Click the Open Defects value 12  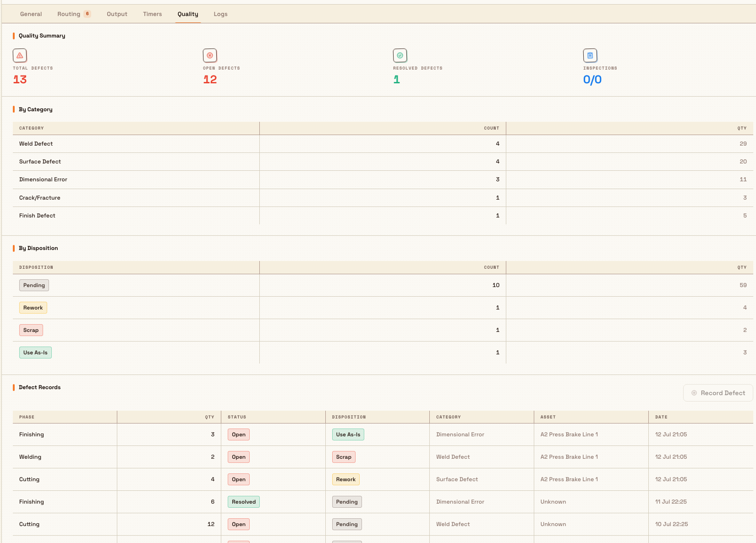tap(210, 80)
